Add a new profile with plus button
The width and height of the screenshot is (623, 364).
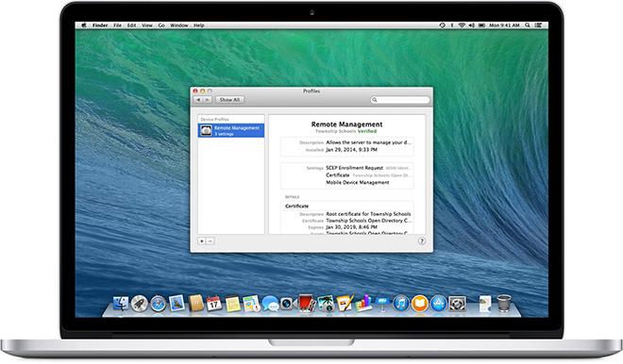click(201, 241)
